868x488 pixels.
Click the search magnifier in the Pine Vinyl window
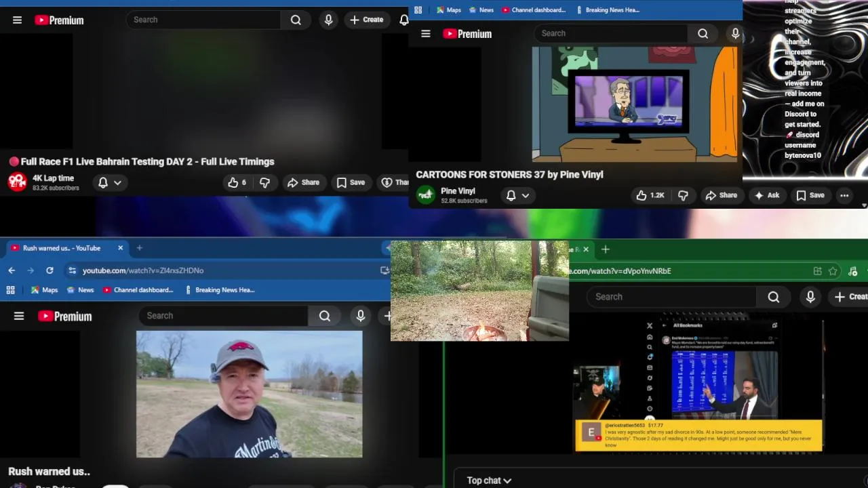pyautogui.click(x=703, y=33)
